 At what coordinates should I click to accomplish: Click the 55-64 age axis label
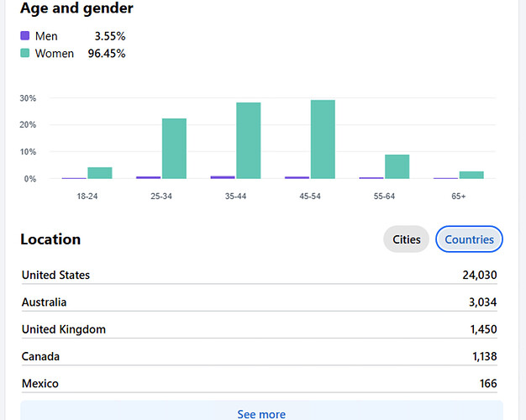385,197
